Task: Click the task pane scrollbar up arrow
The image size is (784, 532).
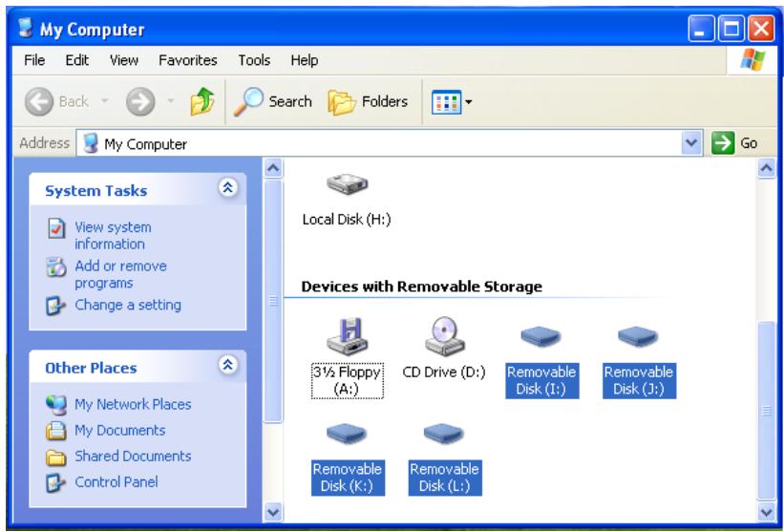Action: point(273,168)
